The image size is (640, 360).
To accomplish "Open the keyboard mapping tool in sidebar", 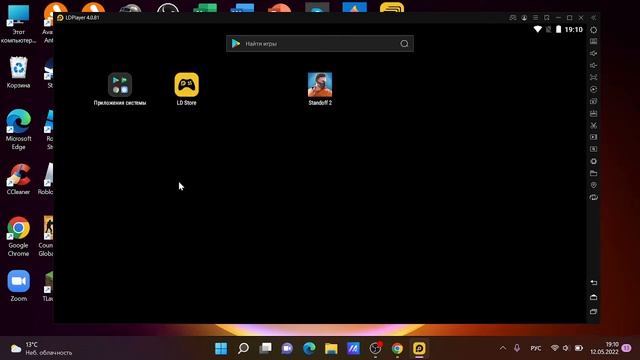I will 593,41.
